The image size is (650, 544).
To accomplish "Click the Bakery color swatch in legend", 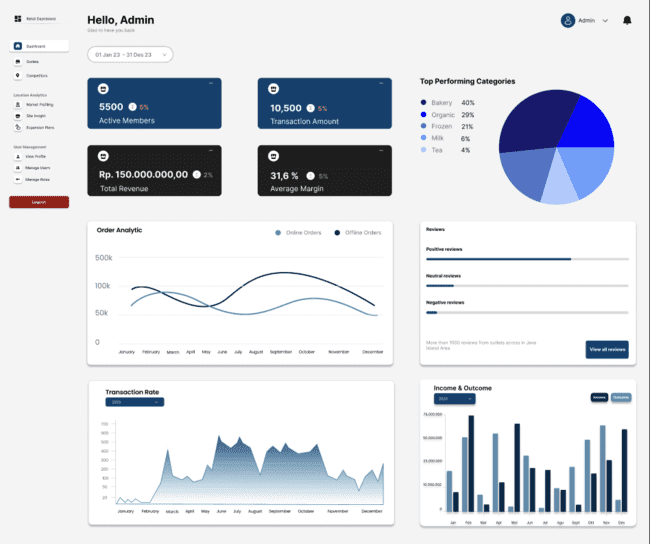I will 423,102.
